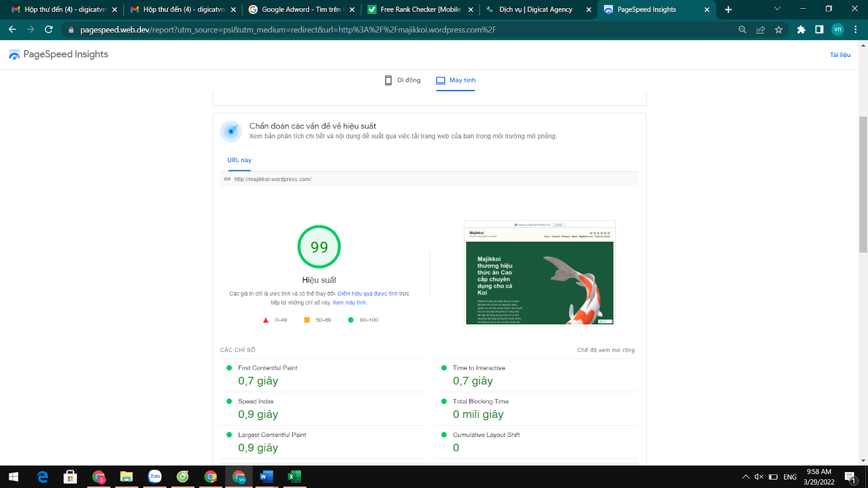Viewport: 868px width, 488px height.
Task: Launch Microsoft Edge from the taskbar
Action: [42, 477]
